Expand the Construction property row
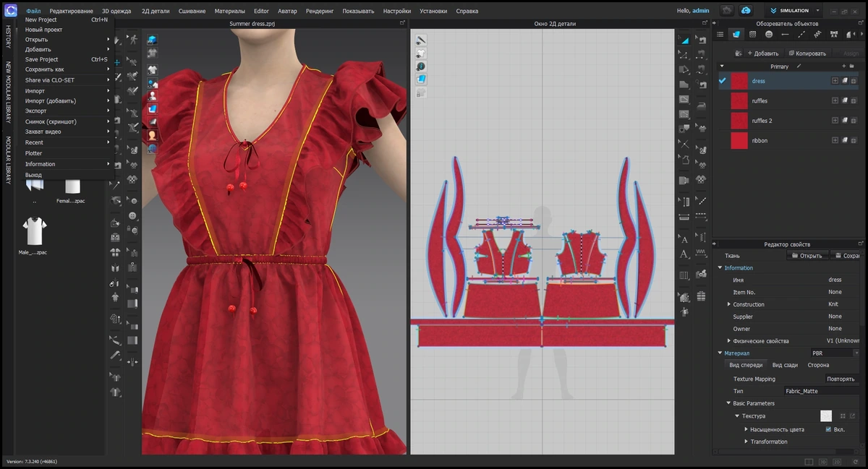The image size is (868, 469). pyautogui.click(x=729, y=304)
